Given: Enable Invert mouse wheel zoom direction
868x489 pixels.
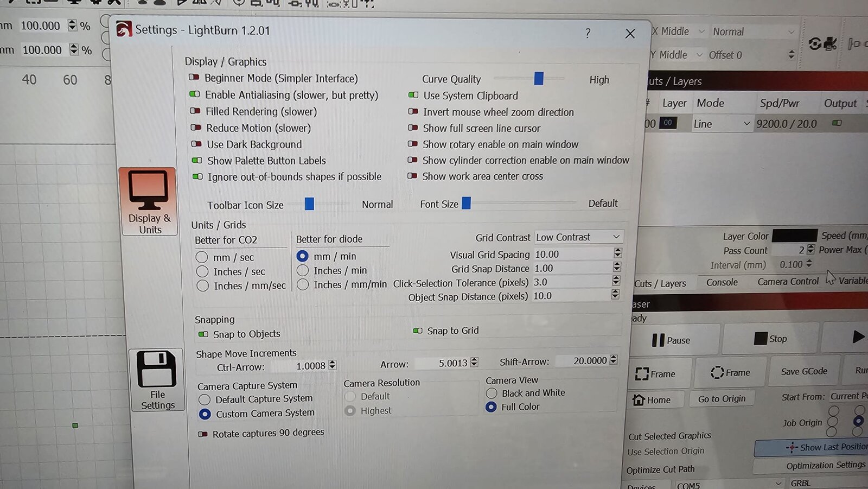Looking at the screenshot, I should [x=413, y=112].
